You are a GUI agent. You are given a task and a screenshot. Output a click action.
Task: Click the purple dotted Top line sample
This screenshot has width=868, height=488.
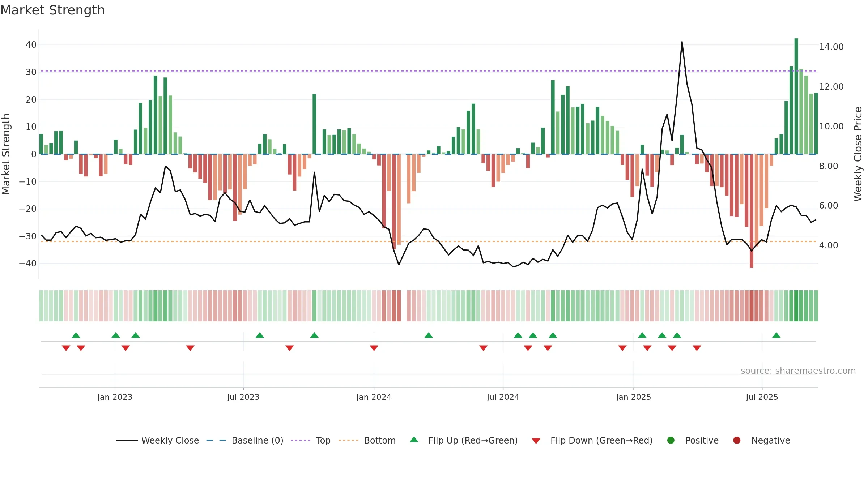click(x=301, y=440)
